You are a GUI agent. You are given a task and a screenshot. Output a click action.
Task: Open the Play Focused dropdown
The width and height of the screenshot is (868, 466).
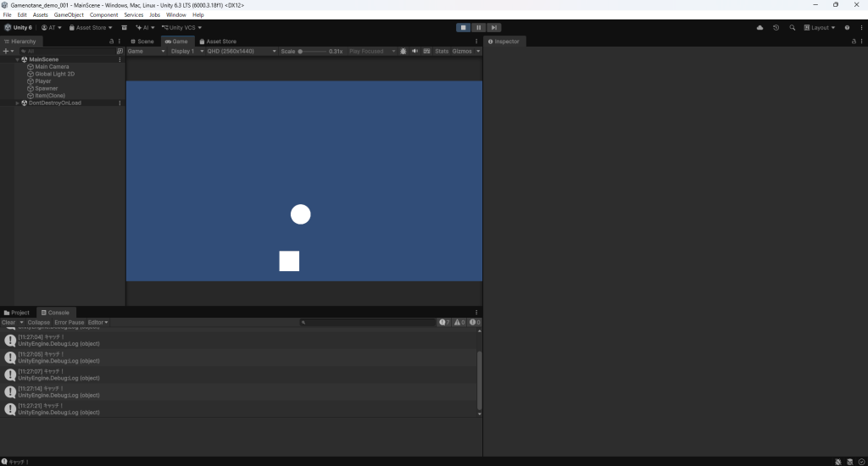(x=372, y=51)
